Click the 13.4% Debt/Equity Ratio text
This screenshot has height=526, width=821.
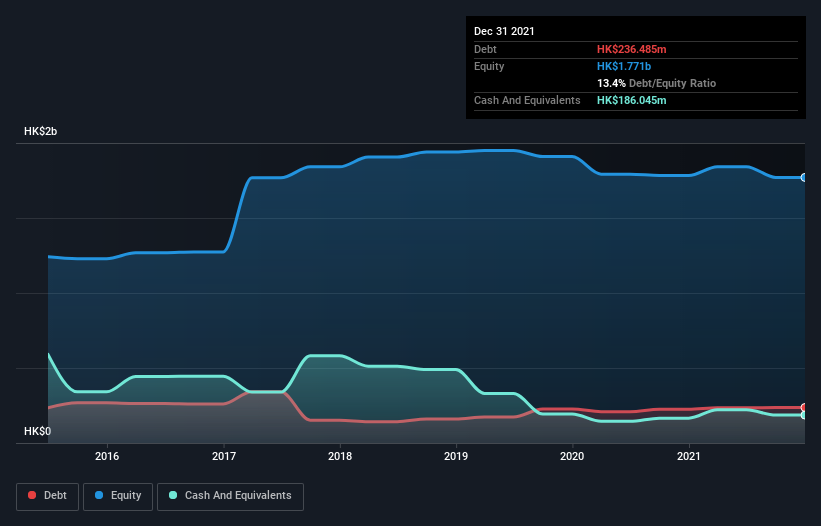coord(656,83)
